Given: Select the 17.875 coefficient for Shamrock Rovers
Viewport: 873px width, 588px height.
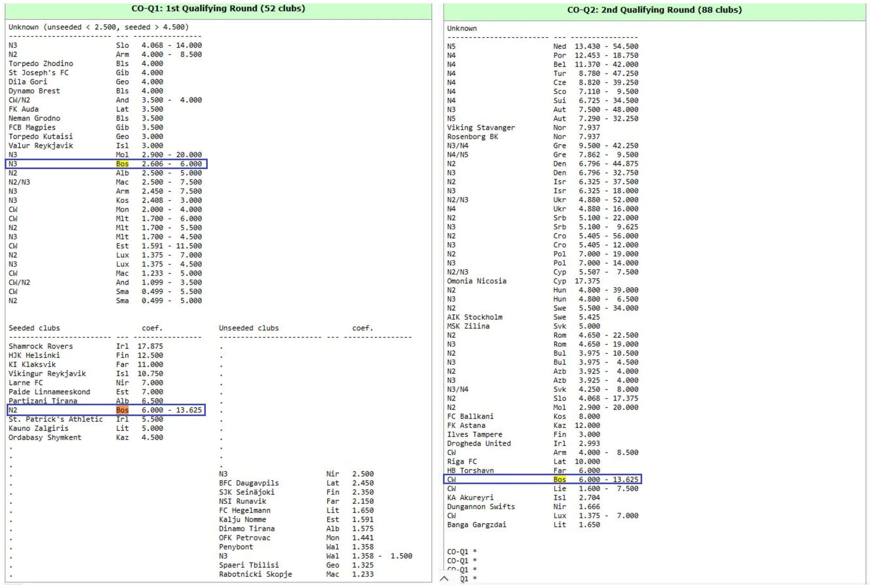Looking at the screenshot, I should (150, 346).
